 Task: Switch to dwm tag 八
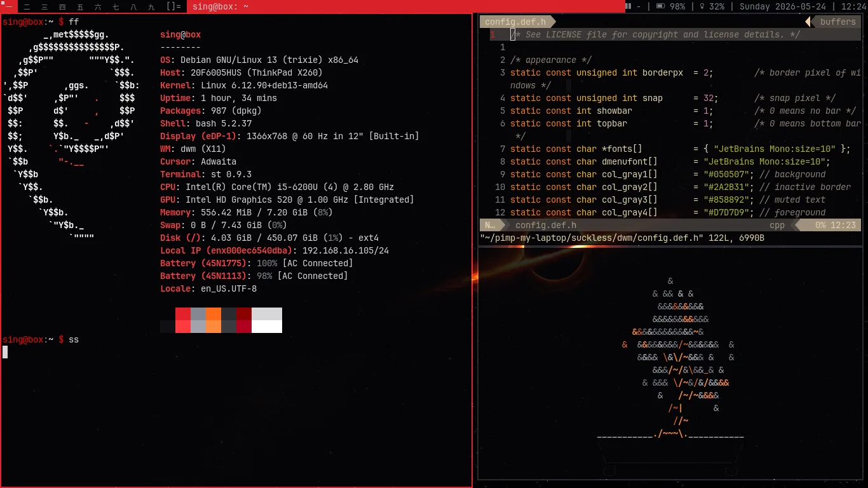133,6
